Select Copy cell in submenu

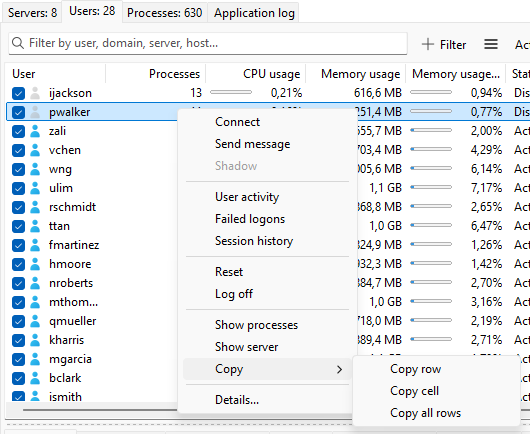tap(414, 391)
